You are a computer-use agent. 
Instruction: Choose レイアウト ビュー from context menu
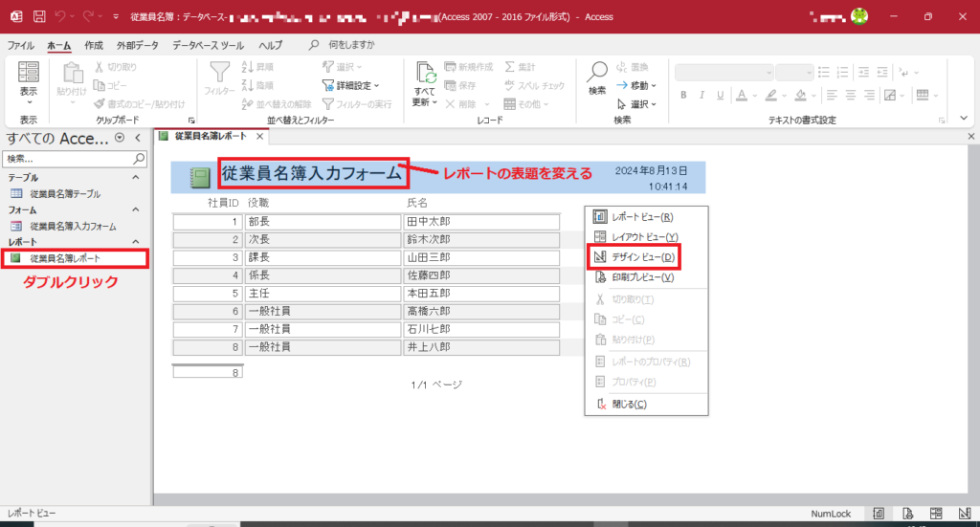[x=644, y=237]
